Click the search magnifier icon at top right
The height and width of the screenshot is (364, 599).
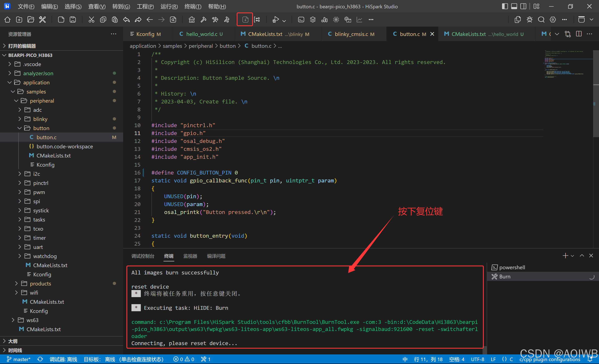point(541,20)
